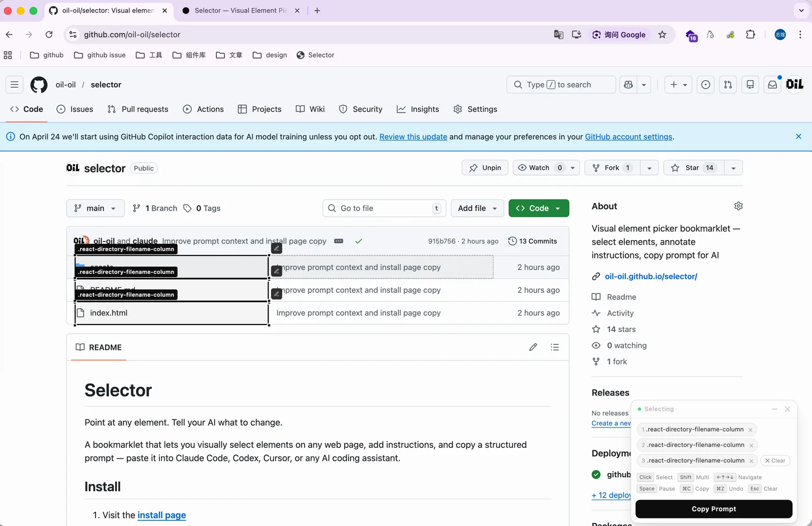
Task: Open the github issue bookmarks folder
Action: [100, 55]
